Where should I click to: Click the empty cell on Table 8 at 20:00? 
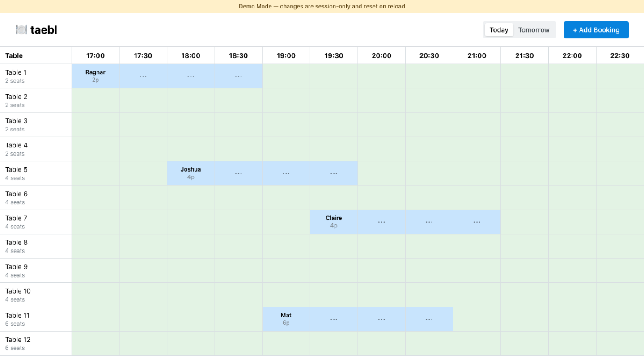381,246
